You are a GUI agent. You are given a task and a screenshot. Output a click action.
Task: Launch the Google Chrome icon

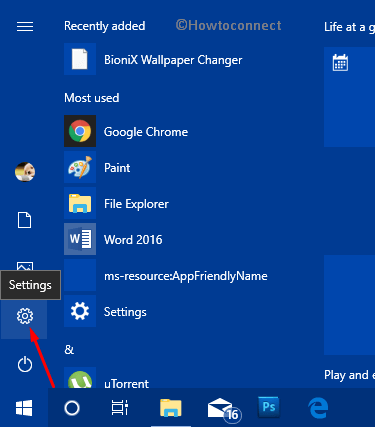click(80, 131)
